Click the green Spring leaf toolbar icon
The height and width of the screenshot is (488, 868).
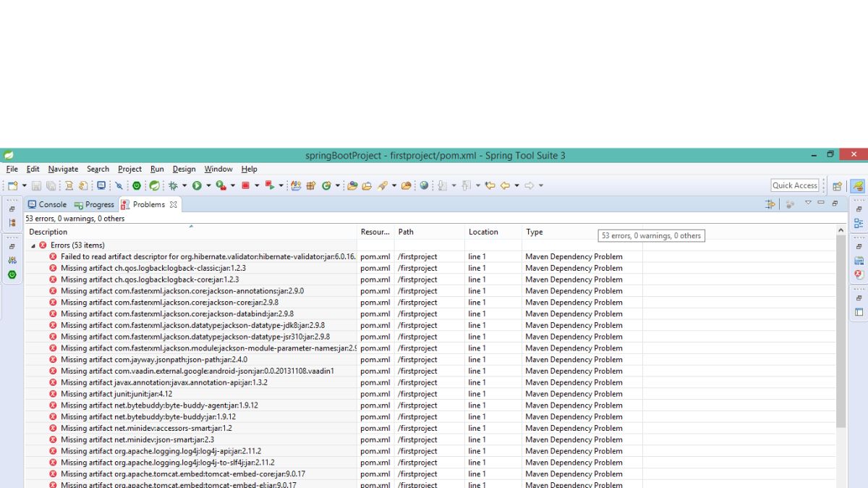tap(154, 186)
